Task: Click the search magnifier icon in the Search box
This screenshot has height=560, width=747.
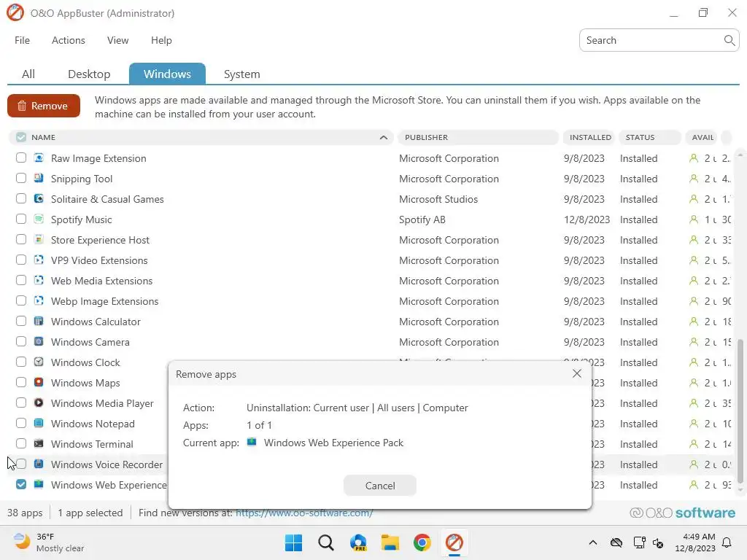Action: [x=729, y=41]
